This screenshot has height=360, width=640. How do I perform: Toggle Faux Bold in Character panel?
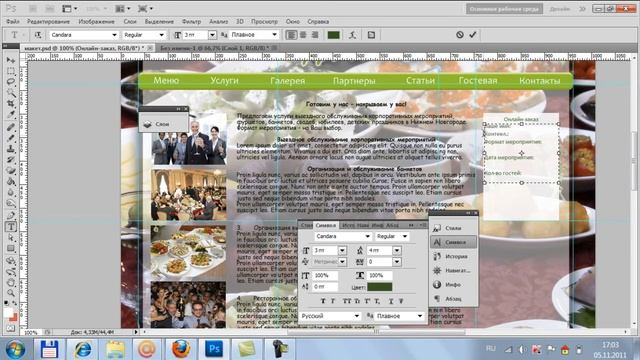323,301
